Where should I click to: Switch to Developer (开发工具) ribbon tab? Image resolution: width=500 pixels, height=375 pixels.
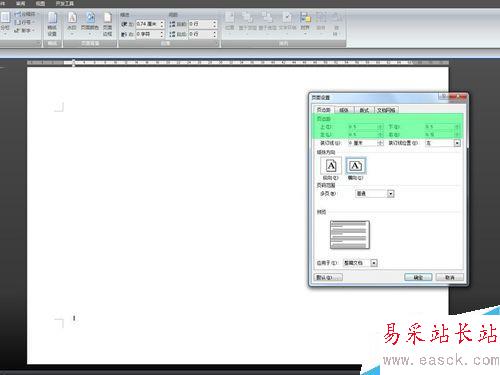pyautogui.click(x=65, y=4)
